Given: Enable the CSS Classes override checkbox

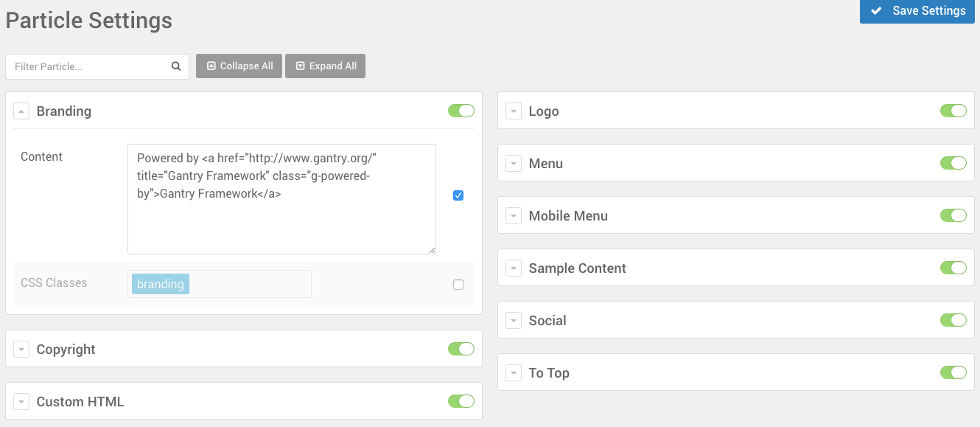Looking at the screenshot, I should (458, 285).
